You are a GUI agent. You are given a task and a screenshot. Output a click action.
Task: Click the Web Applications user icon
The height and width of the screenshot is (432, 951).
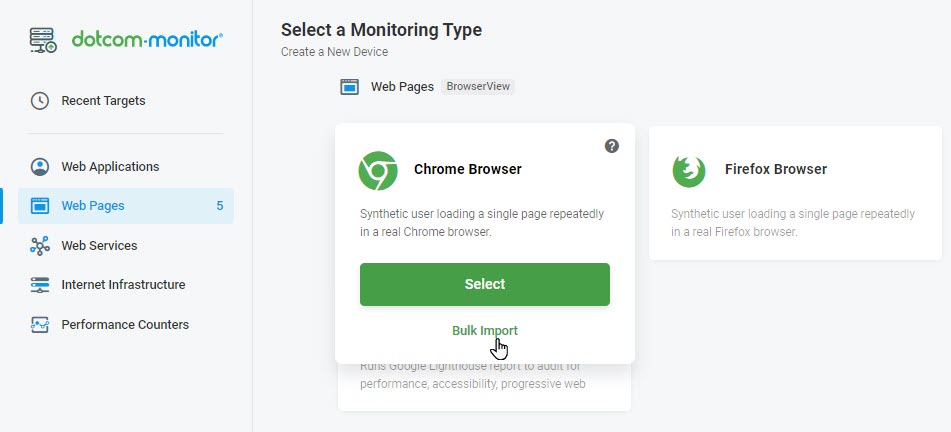coord(40,167)
